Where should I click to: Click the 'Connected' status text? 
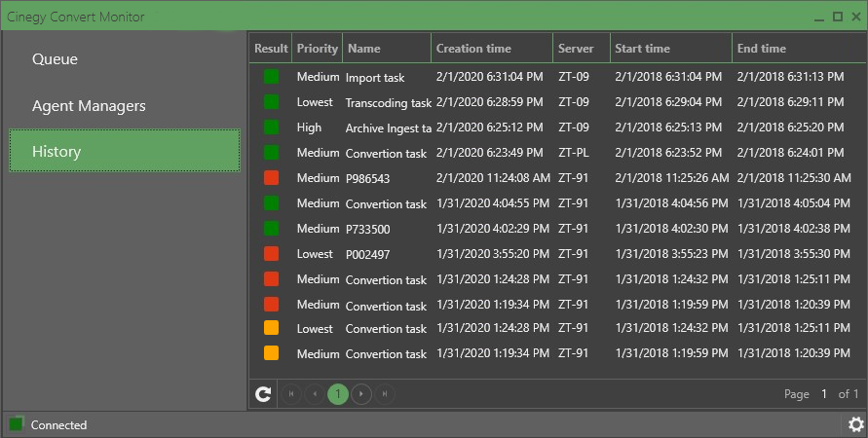point(58,424)
